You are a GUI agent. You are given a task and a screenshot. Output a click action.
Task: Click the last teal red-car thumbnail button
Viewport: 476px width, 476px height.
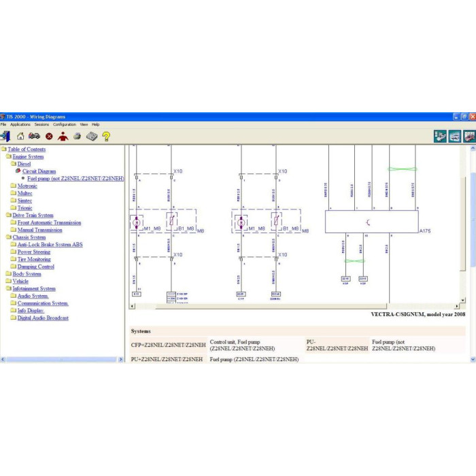tap(469, 136)
